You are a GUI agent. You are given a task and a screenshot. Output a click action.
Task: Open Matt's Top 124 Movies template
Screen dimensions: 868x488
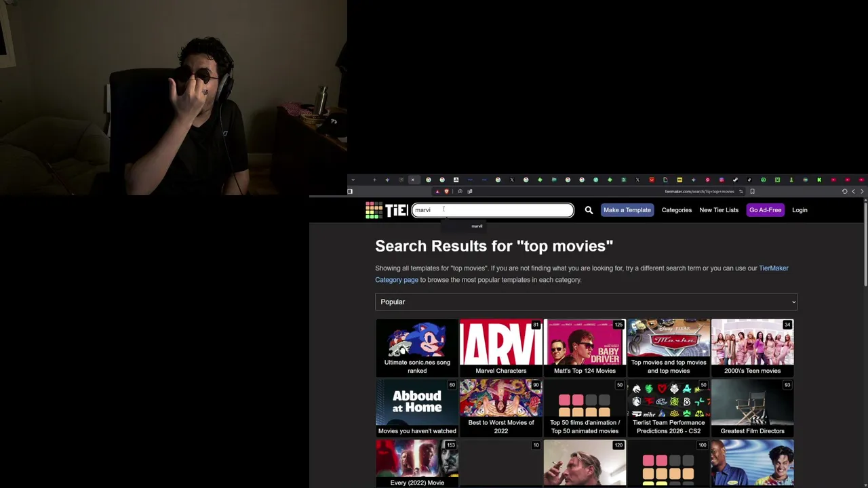coord(585,348)
